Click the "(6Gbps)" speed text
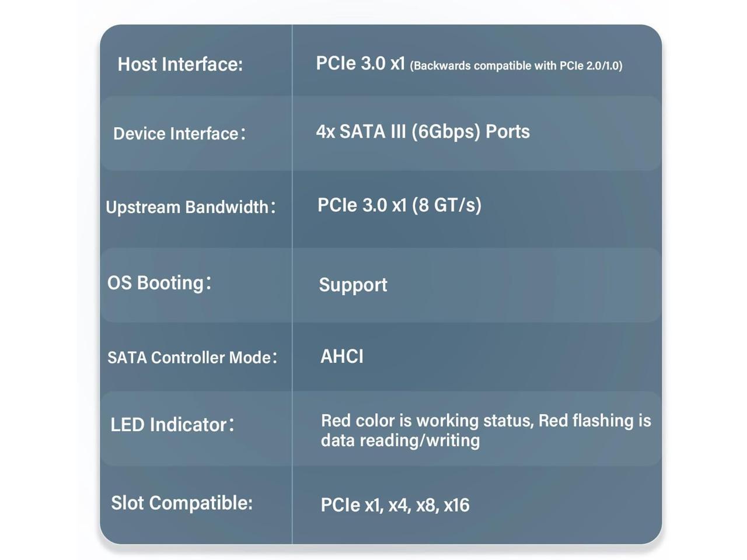Screen dimensions: 747x560 point(446,132)
